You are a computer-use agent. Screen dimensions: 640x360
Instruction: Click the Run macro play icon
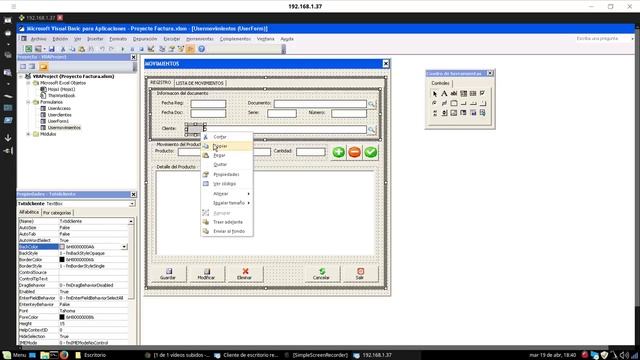(122, 49)
